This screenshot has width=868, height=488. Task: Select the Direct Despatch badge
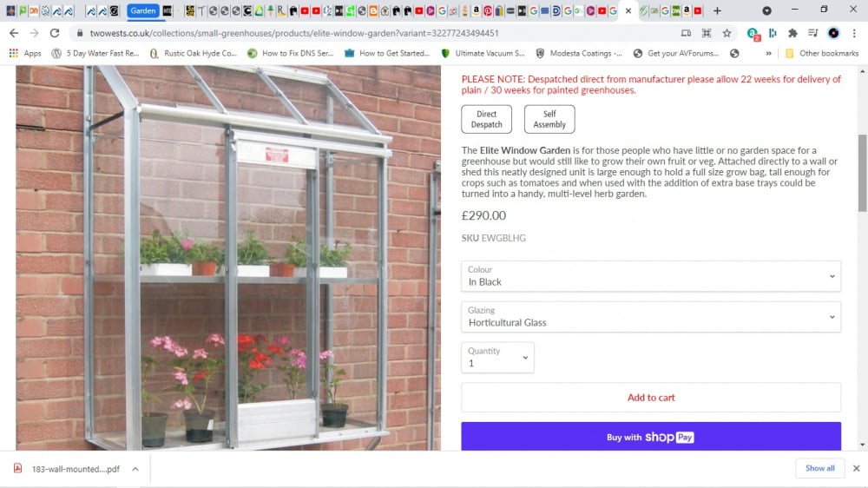(486, 119)
